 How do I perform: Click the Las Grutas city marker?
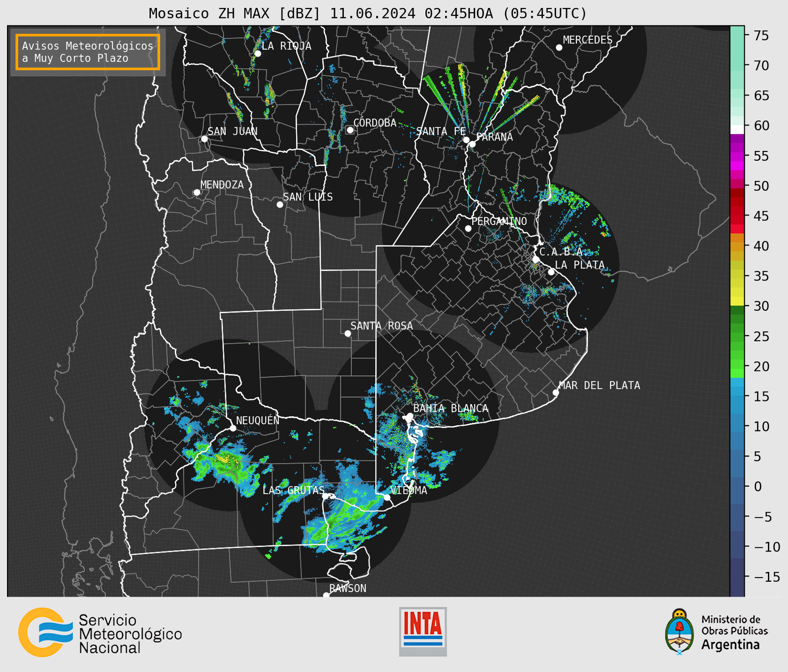click(326, 496)
